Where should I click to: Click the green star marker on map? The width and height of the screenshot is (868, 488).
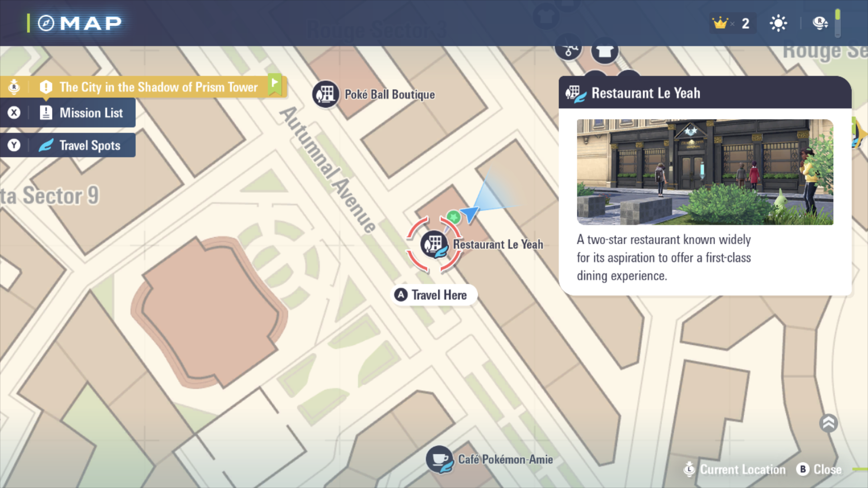[x=453, y=217]
